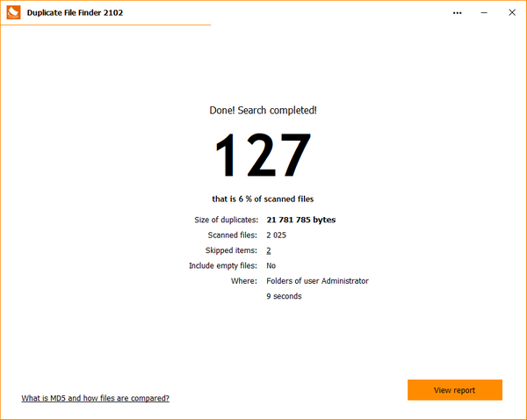Screen dimensions: 527x420
Task: Click the scanned files value "2 025"
Action: tap(277, 235)
